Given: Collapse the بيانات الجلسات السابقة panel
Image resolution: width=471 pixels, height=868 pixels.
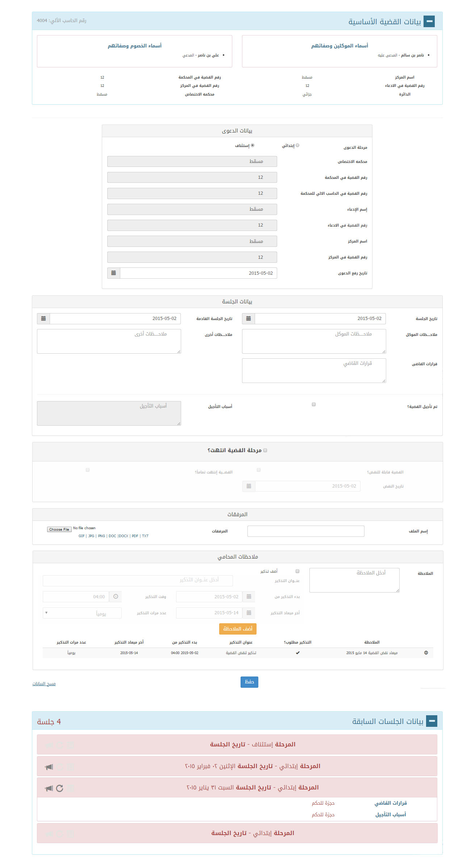Looking at the screenshot, I should point(432,721).
